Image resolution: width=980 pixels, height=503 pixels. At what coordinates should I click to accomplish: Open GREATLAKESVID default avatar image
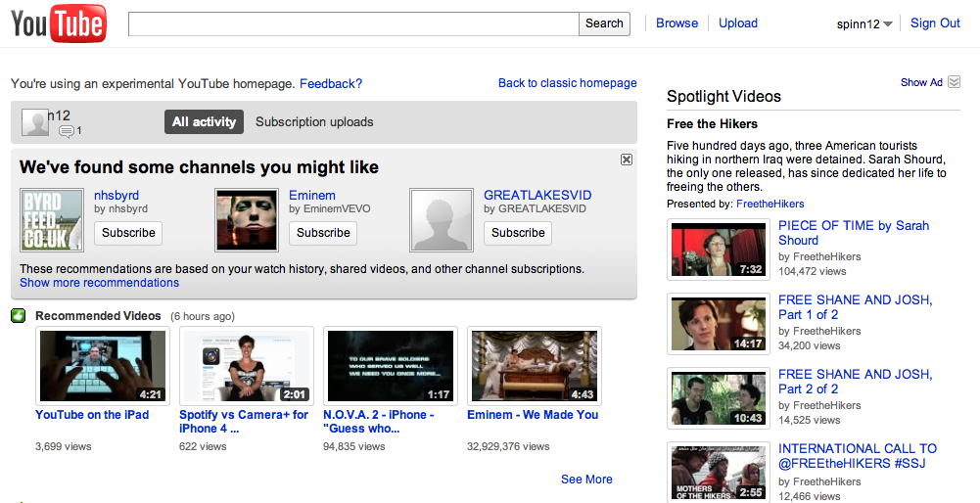[442, 220]
